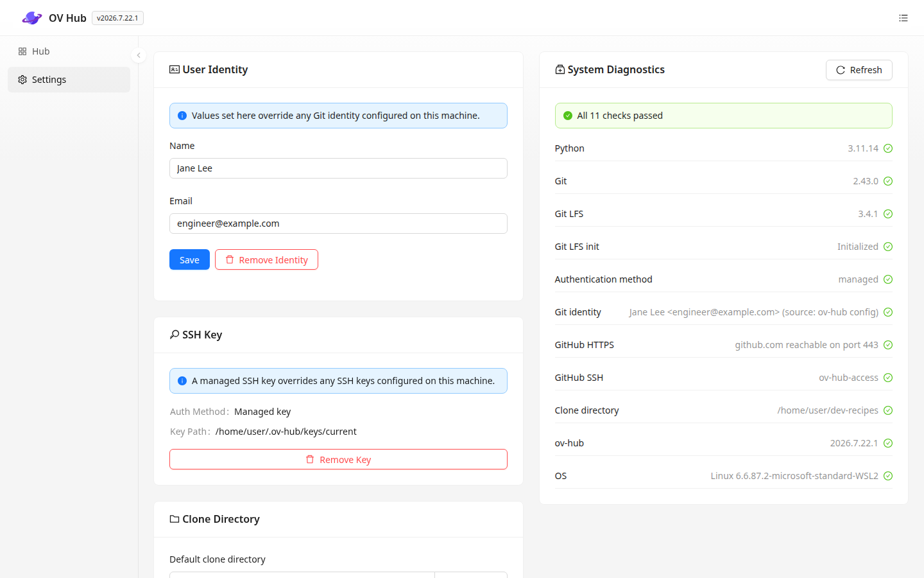924x578 pixels.
Task: Click trash icon on Remove Key button
Action: (x=310, y=459)
